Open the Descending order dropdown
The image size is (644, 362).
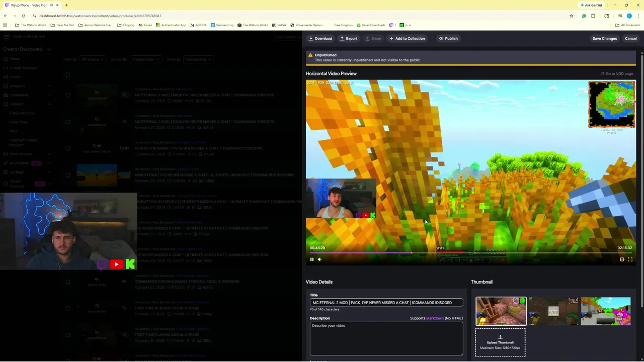pos(198,59)
